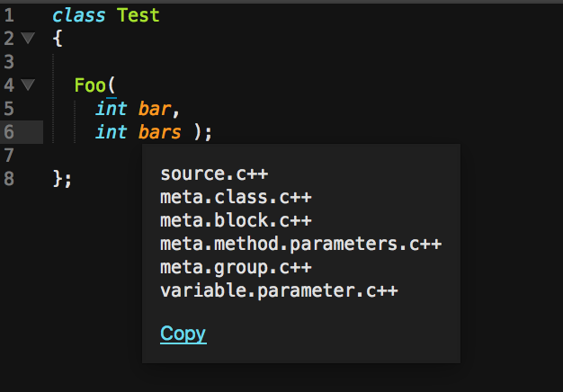Image resolution: width=563 pixels, height=392 pixels.
Task: Place cursor on the 'class' keyword
Action: pyautogui.click(x=76, y=15)
